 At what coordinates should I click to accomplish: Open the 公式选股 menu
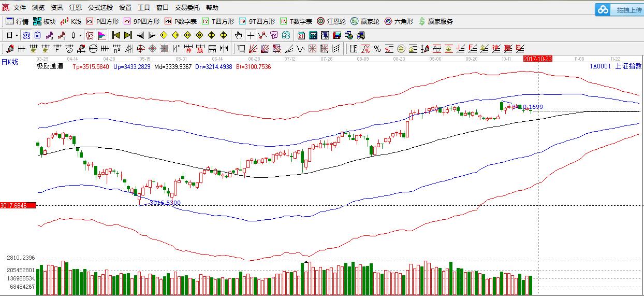(x=100, y=8)
